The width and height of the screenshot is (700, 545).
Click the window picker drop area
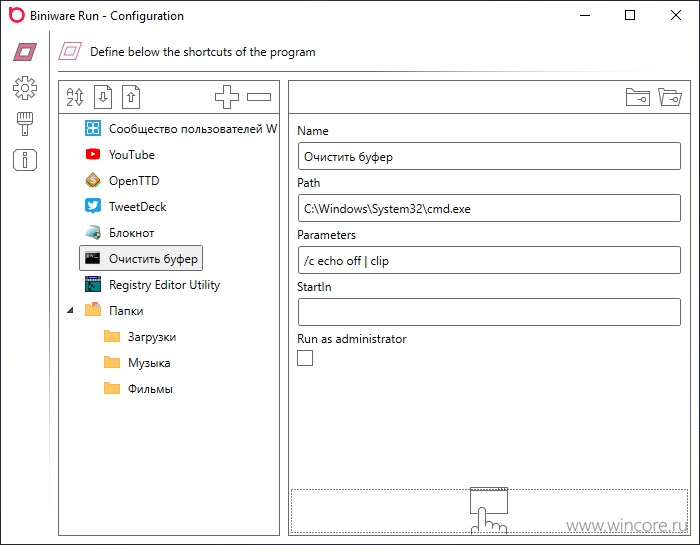[489, 511]
